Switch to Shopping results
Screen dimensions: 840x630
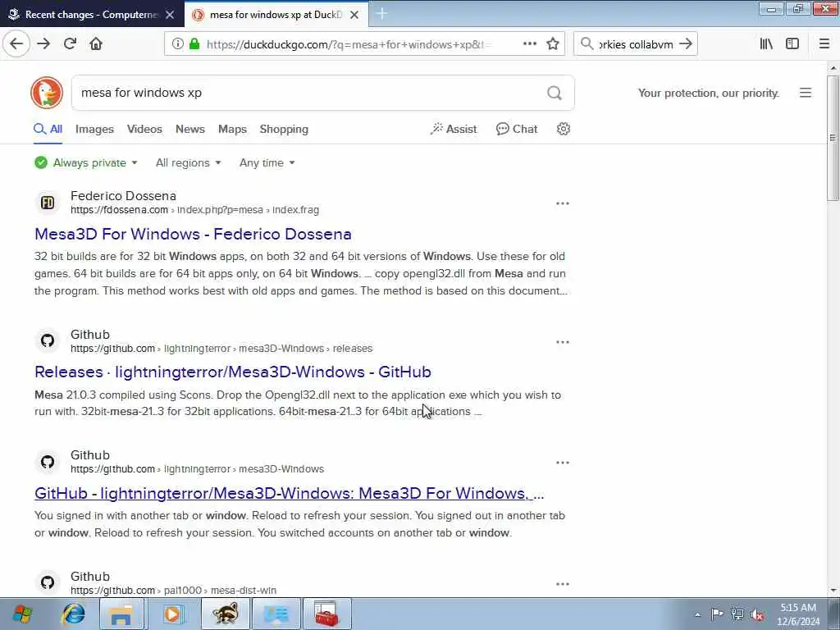click(x=284, y=129)
